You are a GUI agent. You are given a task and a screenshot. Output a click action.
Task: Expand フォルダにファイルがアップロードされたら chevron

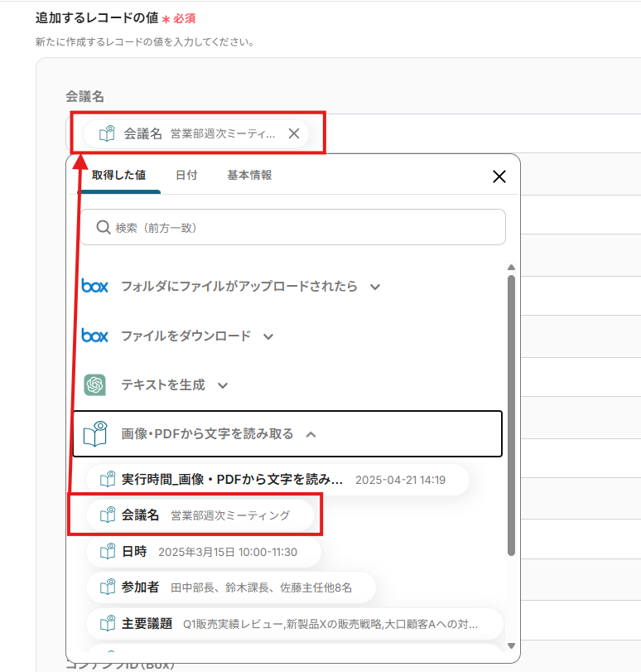375,287
